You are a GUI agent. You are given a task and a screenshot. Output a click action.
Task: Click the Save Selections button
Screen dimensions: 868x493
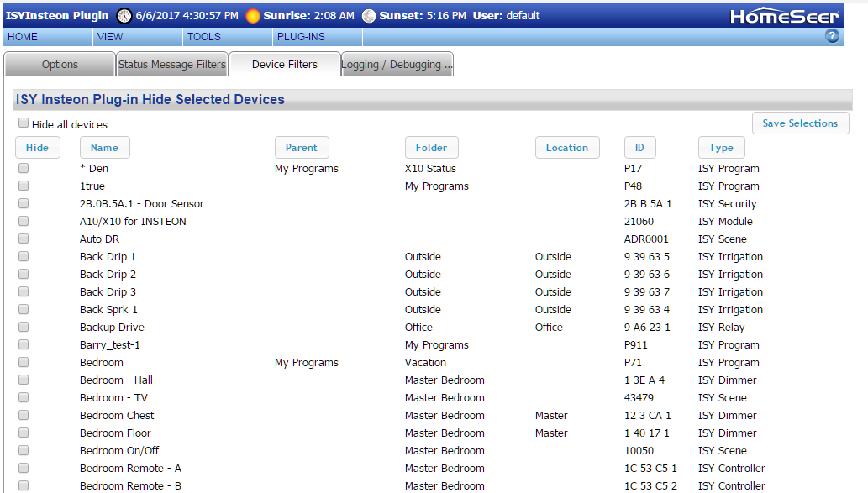(800, 123)
